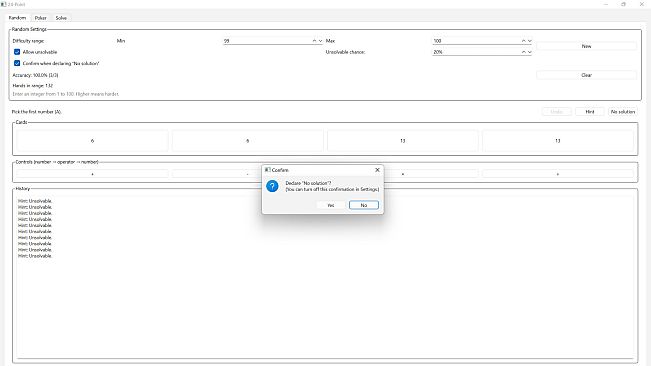The image size is (651, 366).
Task: Increase the Max difficulty with the up arrow
Action: pyautogui.click(x=524, y=41)
